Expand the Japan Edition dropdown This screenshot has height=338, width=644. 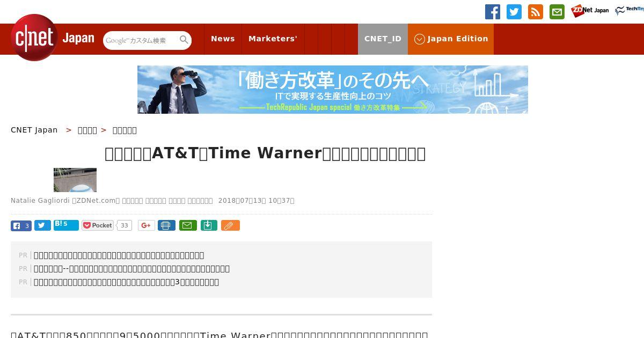(451, 39)
